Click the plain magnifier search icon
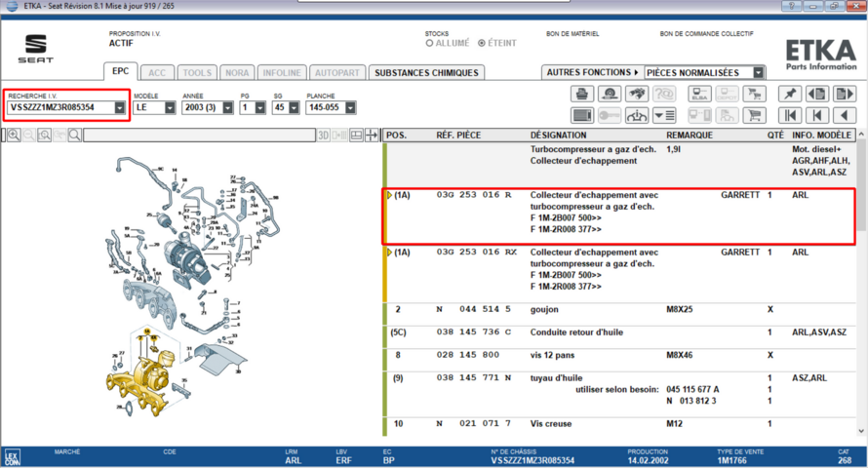Screen dimensions: 868x468 [75, 135]
